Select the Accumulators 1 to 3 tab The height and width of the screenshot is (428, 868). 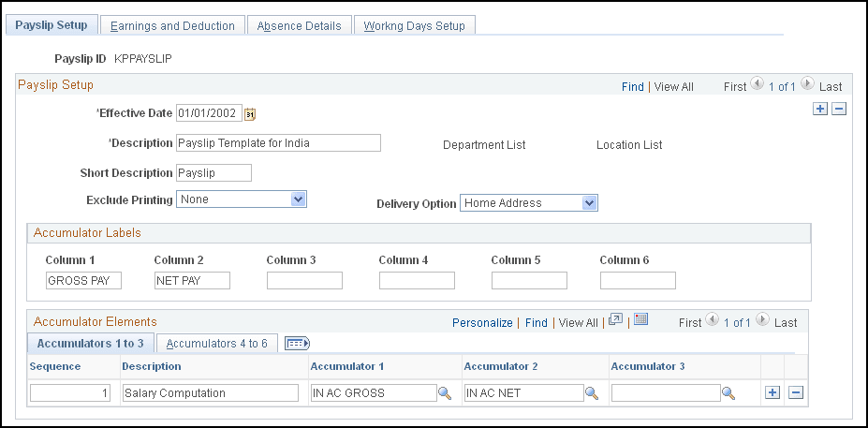coord(90,344)
